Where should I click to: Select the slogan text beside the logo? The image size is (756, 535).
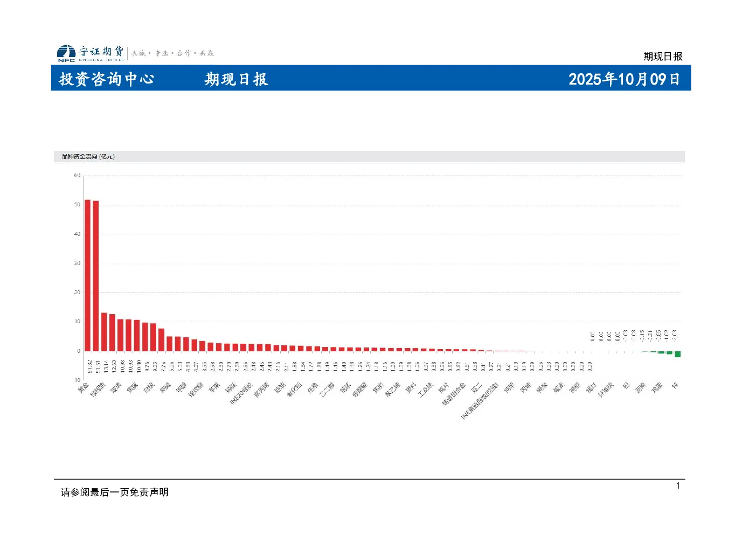[x=173, y=53]
